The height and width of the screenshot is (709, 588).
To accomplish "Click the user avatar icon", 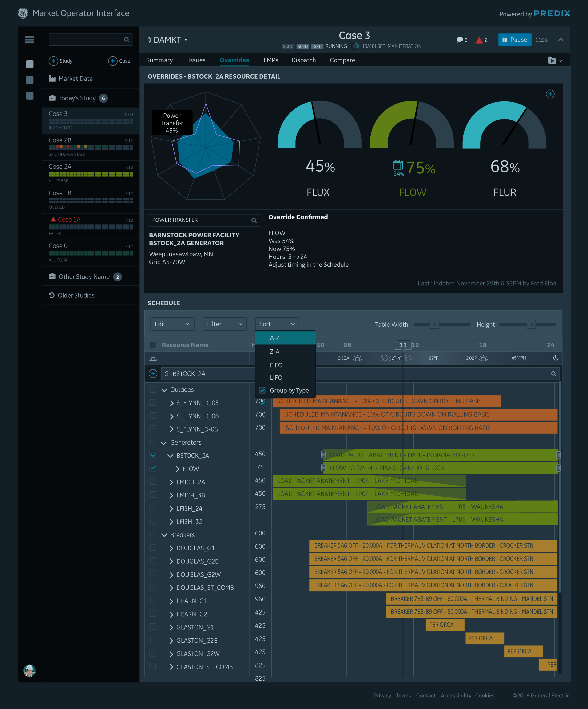I will tap(29, 670).
